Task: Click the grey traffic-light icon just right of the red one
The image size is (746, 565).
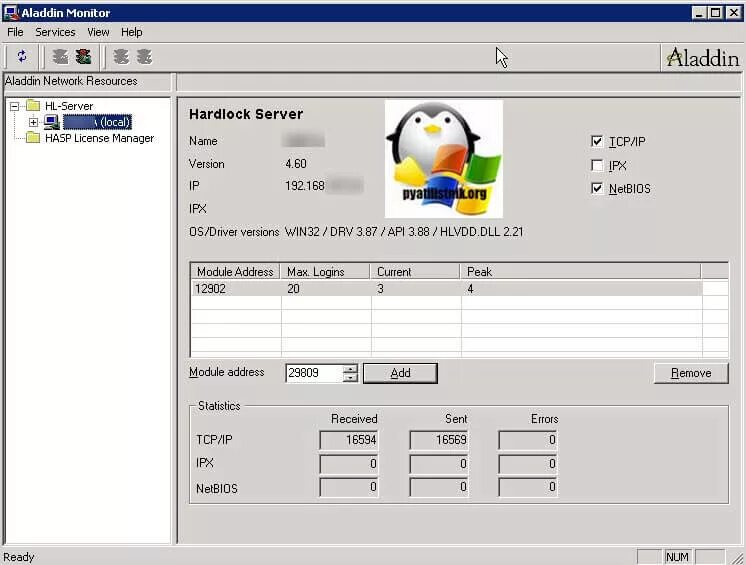Action: pos(121,57)
